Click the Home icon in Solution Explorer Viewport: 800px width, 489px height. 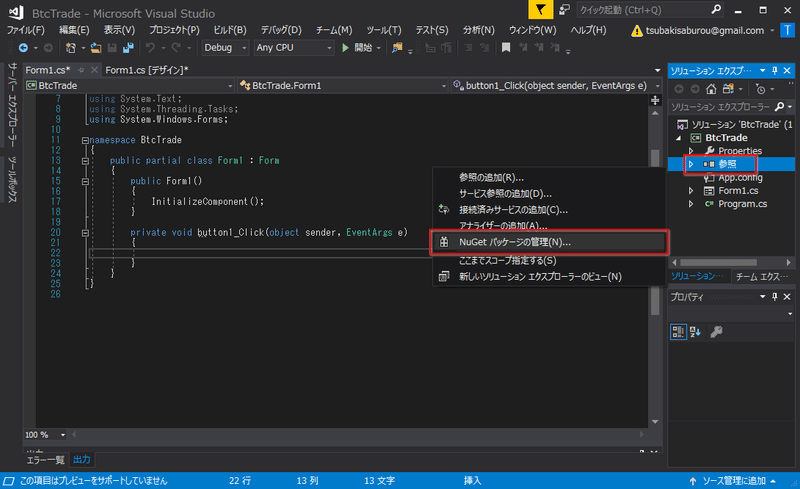click(x=711, y=89)
